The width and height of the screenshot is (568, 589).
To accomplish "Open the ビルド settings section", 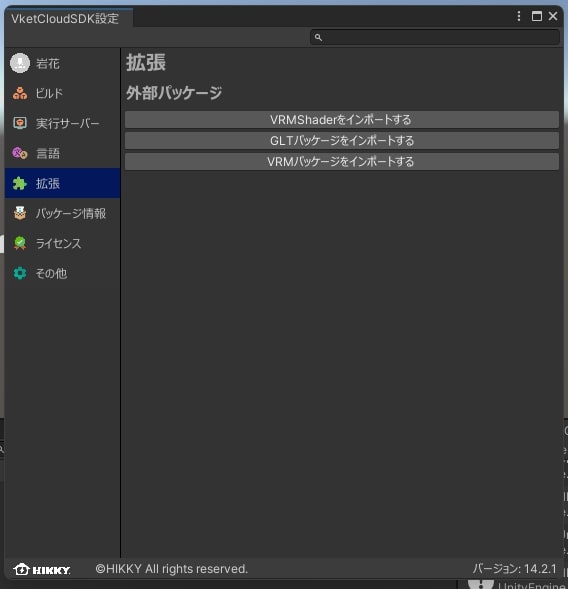I will tap(62, 93).
